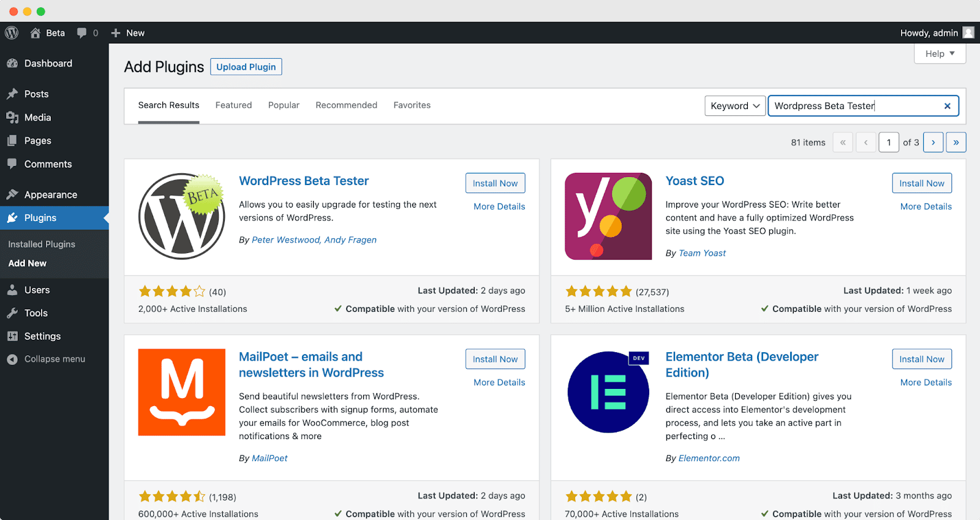
Task: Select Add New in Plugins submenu
Action: (x=28, y=263)
